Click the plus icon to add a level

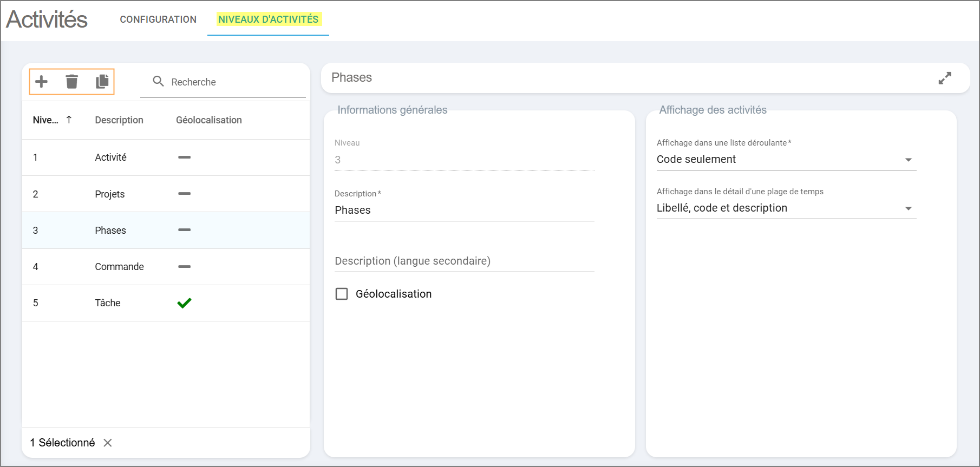(x=42, y=82)
